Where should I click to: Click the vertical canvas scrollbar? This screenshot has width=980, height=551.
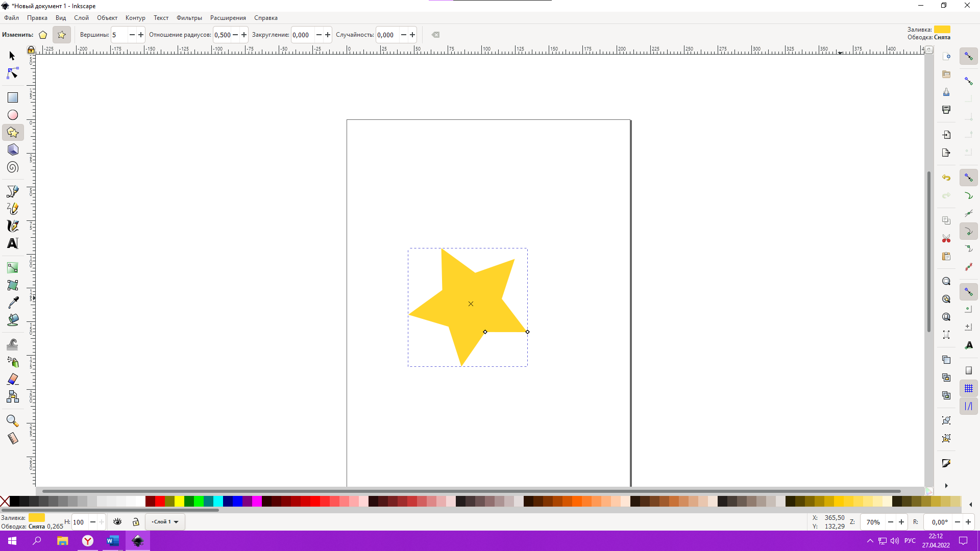pos(929,252)
